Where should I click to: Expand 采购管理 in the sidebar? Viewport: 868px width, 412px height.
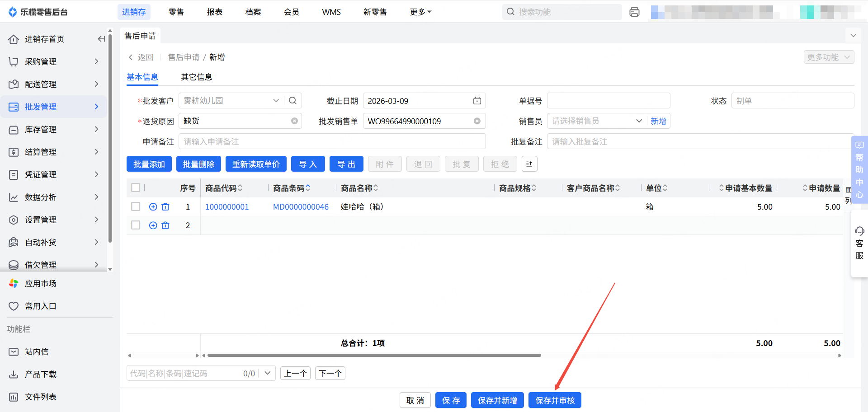tap(54, 62)
